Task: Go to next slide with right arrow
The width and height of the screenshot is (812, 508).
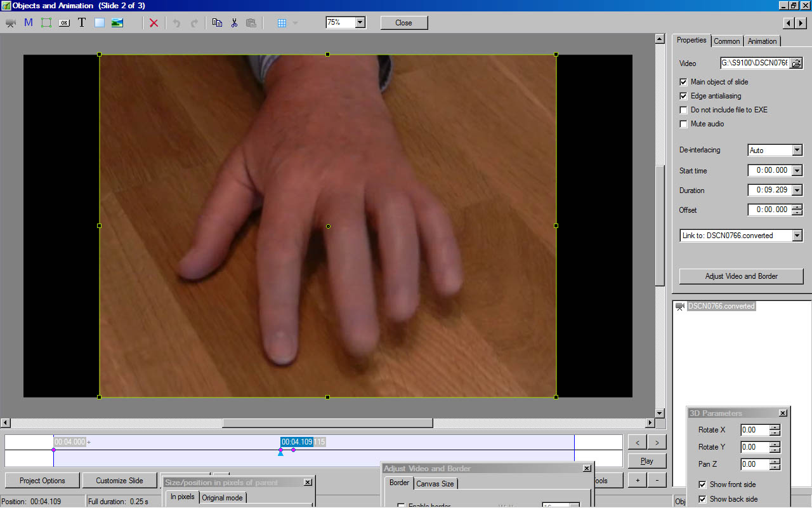Action: tap(801, 23)
